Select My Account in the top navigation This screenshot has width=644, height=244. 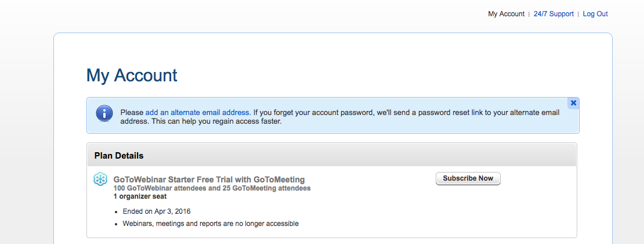506,14
